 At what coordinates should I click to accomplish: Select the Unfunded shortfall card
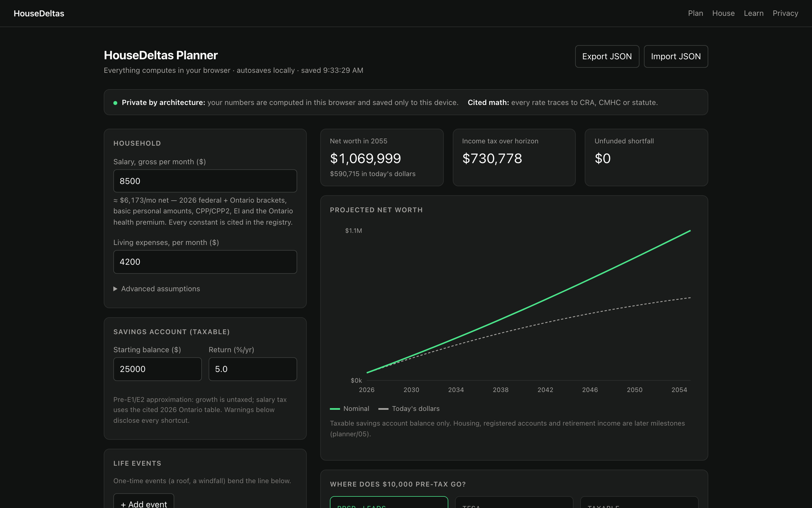[646, 157]
